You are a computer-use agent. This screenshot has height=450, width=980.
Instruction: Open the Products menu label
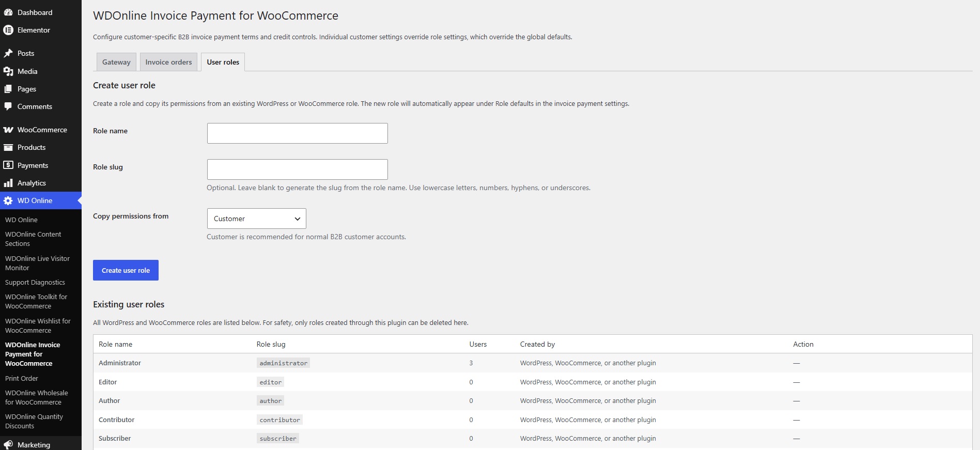[32, 147]
